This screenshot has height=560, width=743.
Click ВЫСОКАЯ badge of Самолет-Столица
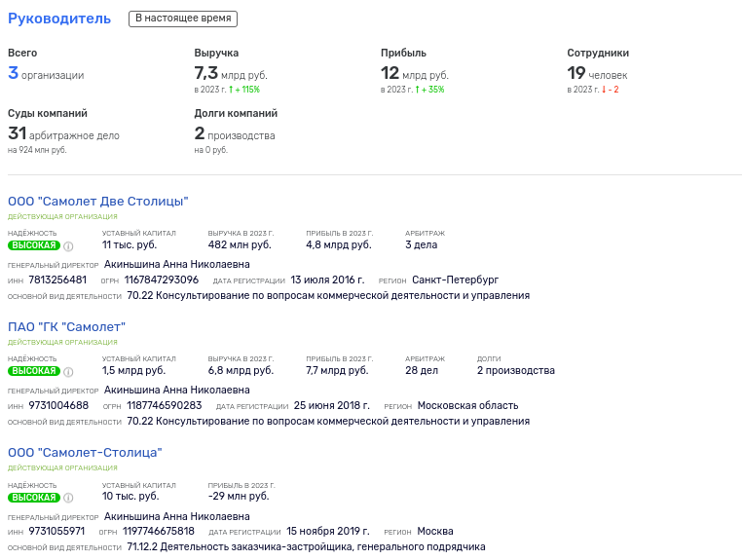click(x=34, y=498)
